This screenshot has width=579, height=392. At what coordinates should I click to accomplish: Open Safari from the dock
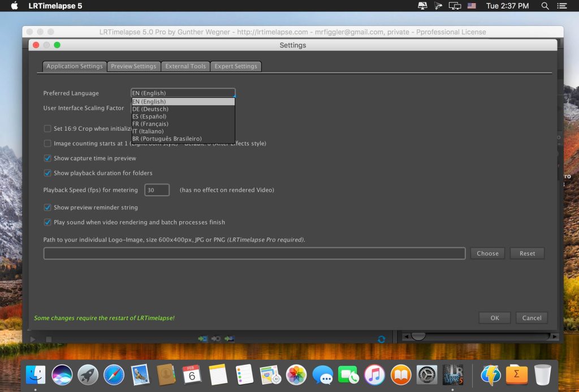pyautogui.click(x=114, y=374)
